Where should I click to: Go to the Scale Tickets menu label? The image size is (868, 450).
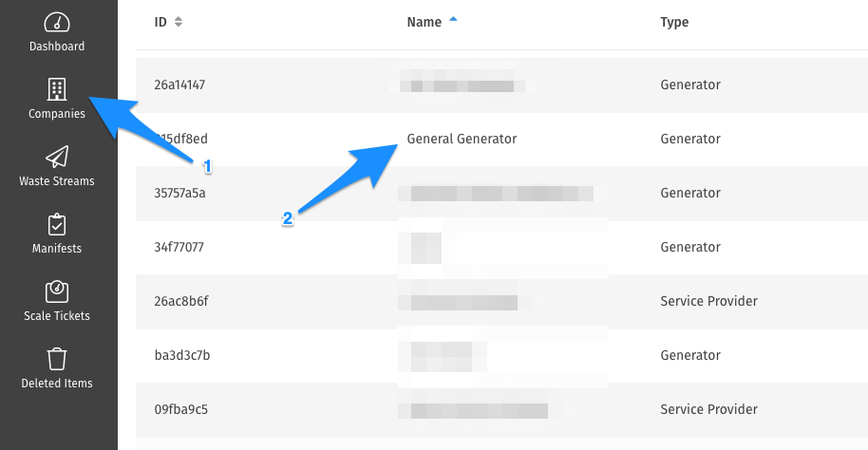coord(56,315)
